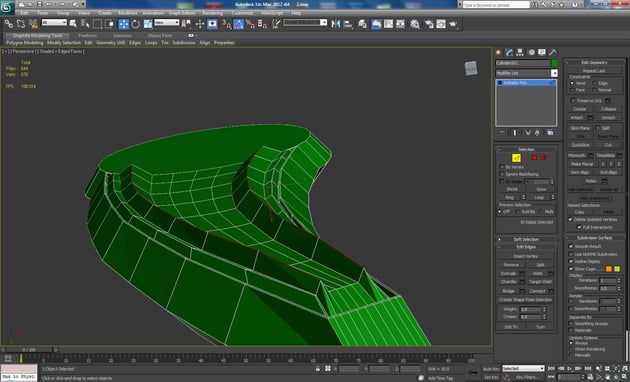Collapse the Edit Edges rollout header
This screenshot has width=630, height=382.
coord(526,247)
